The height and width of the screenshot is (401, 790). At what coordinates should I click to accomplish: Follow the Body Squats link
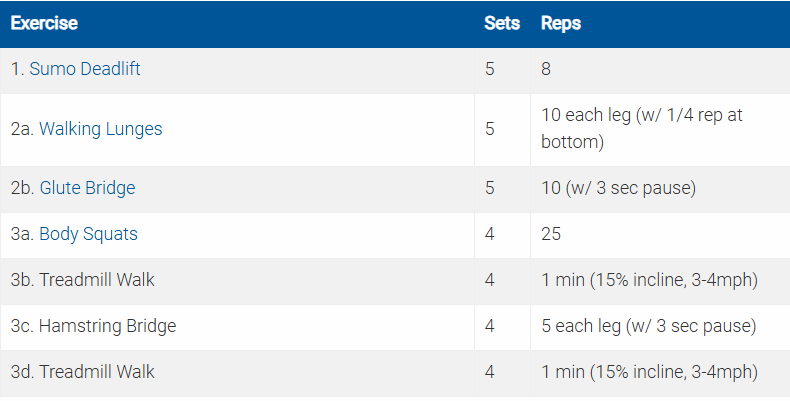pyautogui.click(x=88, y=234)
